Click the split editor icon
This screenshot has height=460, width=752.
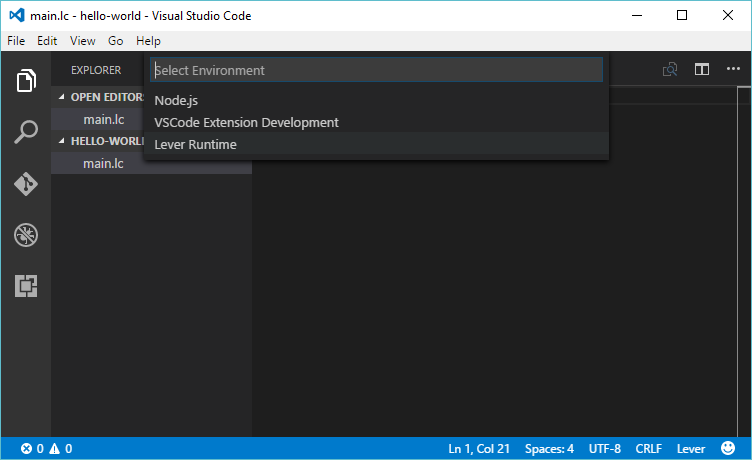point(702,69)
